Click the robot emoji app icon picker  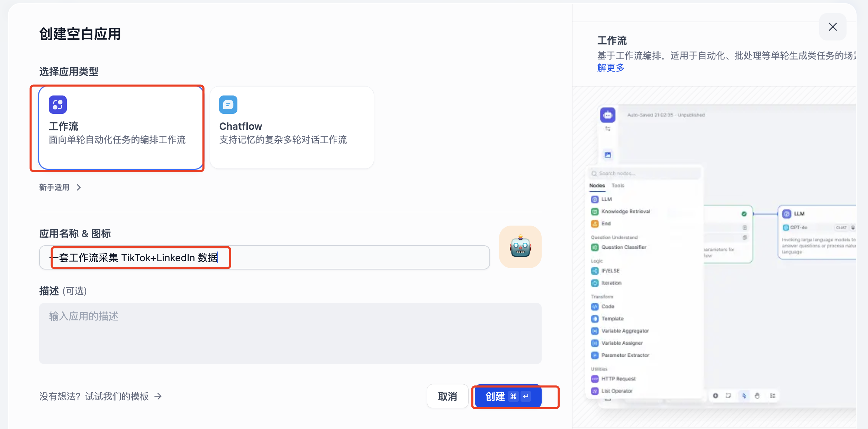520,247
